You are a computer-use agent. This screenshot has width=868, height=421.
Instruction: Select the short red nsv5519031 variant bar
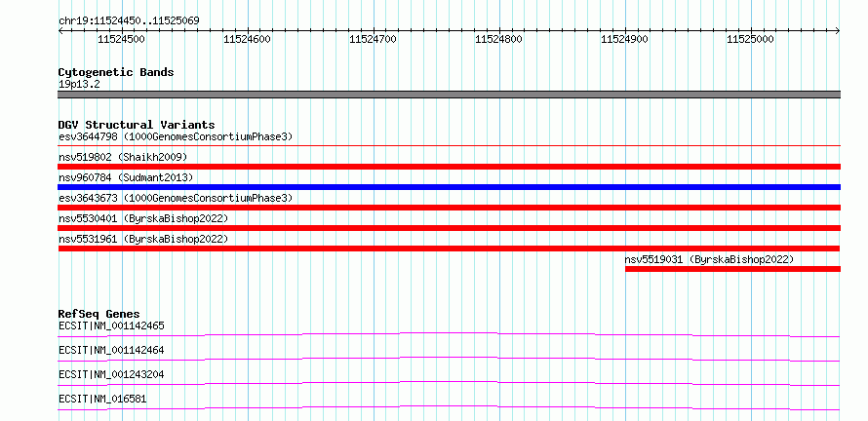[733, 269]
